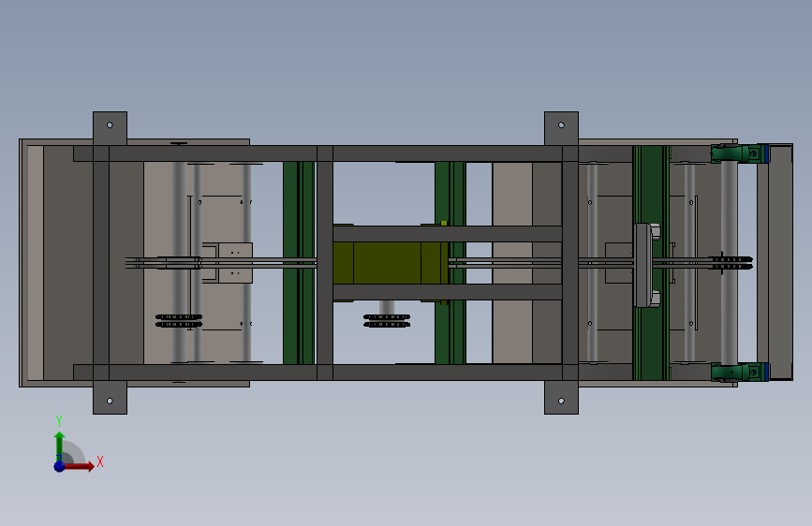Click the X label of the coordinate triad

[100, 461]
